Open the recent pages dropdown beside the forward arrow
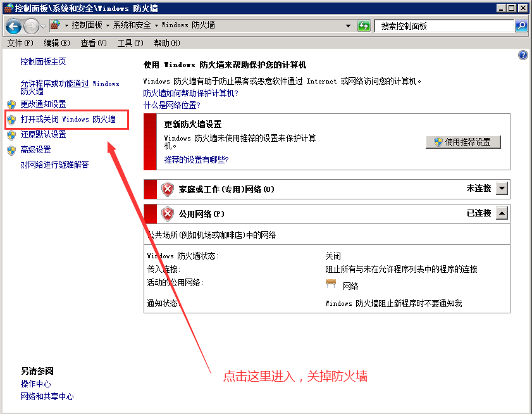532x414 pixels. 44,26
